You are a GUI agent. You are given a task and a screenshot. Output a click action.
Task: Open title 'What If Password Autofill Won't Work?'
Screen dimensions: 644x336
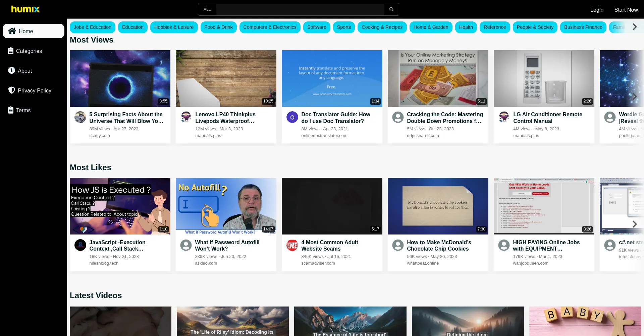point(227,246)
